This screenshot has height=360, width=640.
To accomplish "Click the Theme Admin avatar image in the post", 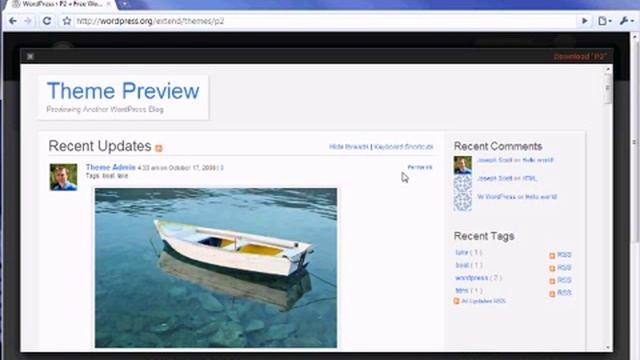I will click(63, 177).
